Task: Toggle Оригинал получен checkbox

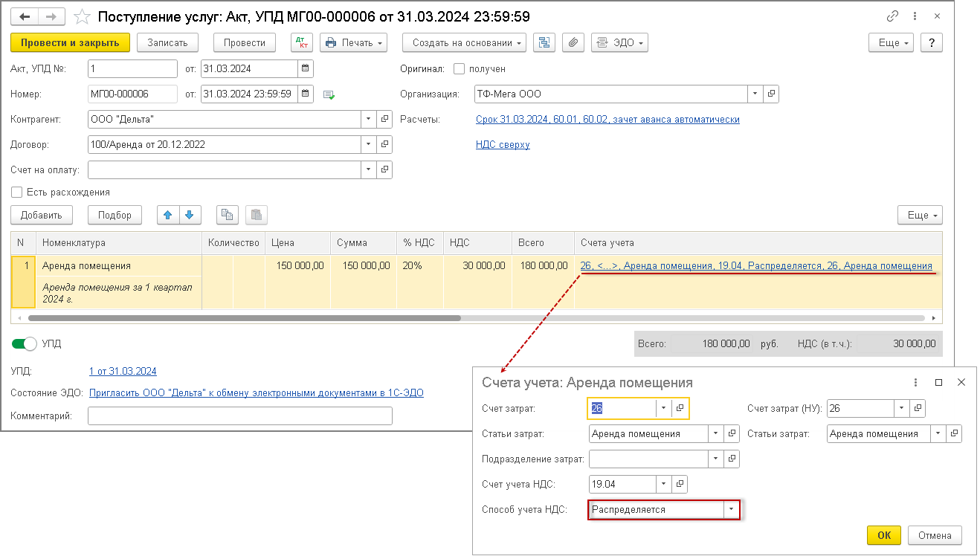Action: tap(459, 68)
